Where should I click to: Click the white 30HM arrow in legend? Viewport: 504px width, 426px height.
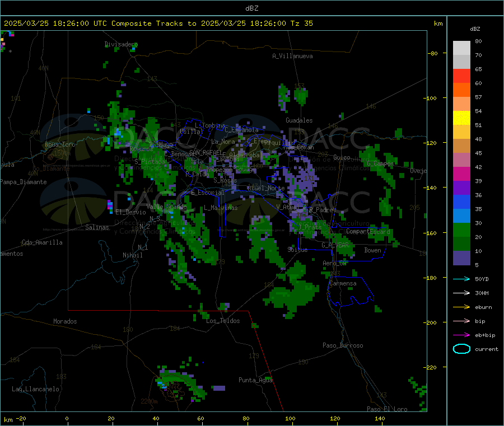point(461,293)
